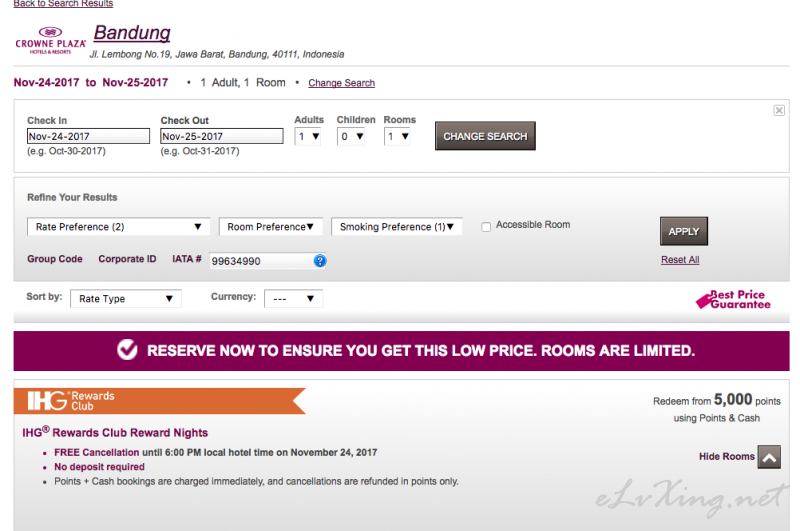This screenshot has height=531, width=800.
Task: Click 'FREE Cancellation until 6:00 PM' line
Action: coord(216,452)
